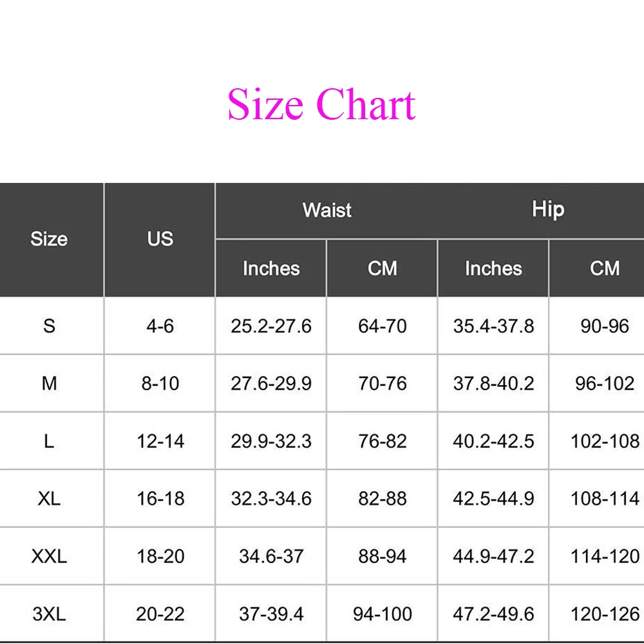Click the Hip header cell
The height and width of the screenshot is (644, 644).
click(548, 209)
